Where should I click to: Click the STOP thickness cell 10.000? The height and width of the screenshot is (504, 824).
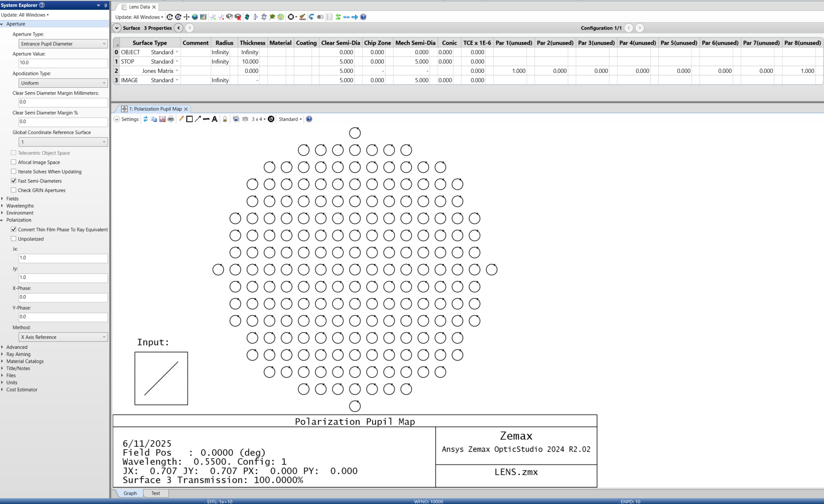tap(252, 62)
